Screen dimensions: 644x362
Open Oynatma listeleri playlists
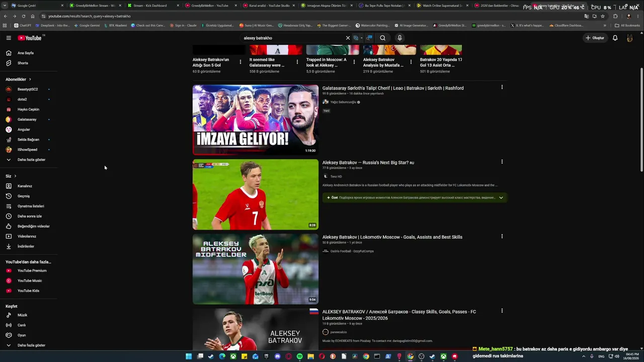(x=29, y=206)
